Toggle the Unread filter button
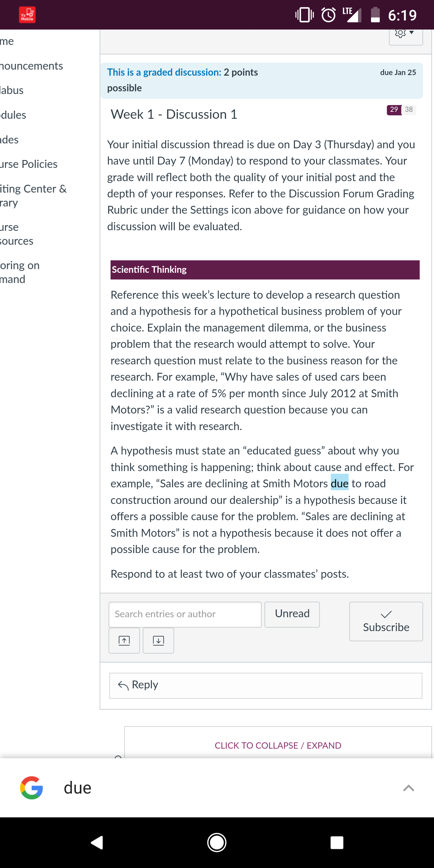Screen dimensions: 434x868 (x=292, y=614)
